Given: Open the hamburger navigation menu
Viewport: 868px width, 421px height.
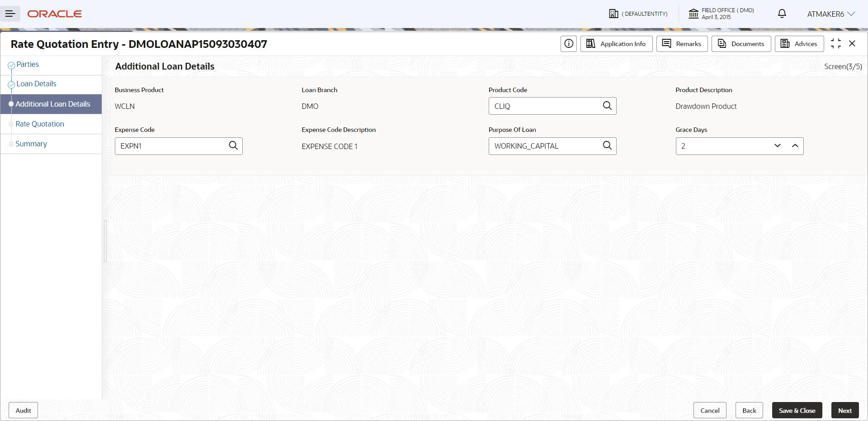Looking at the screenshot, I should (10, 14).
